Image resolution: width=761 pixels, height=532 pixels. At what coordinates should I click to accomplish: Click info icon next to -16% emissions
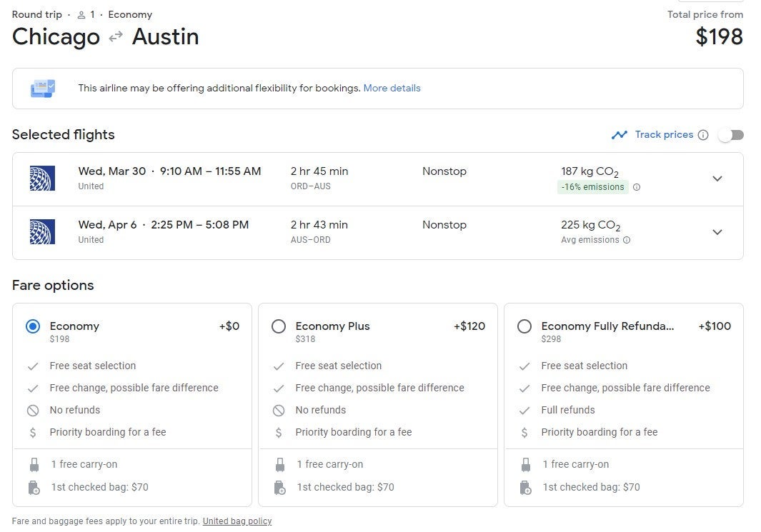coord(637,187)
